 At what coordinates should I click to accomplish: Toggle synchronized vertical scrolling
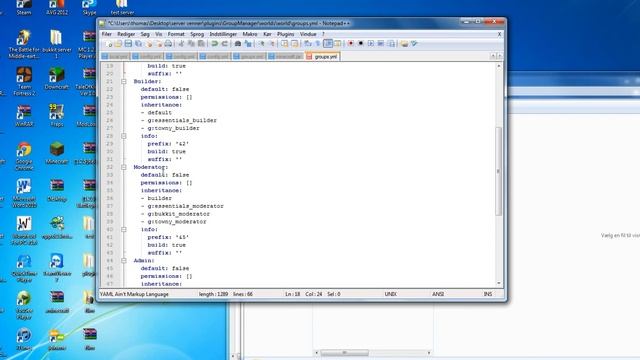pos(284,44)
